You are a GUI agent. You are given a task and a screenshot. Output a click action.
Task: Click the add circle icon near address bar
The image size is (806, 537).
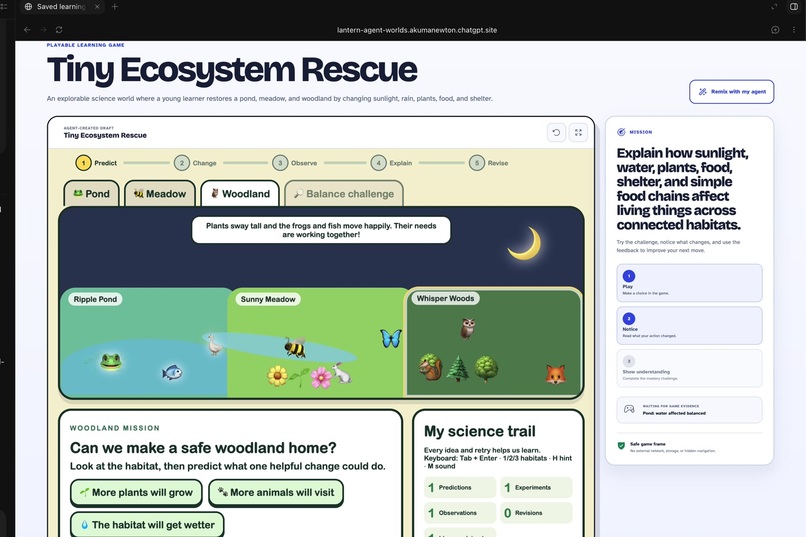click(775, 30)
